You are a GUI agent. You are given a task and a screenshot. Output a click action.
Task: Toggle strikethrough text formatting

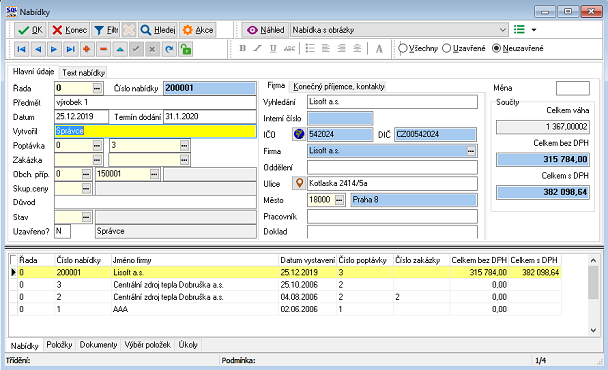[289, 48]
